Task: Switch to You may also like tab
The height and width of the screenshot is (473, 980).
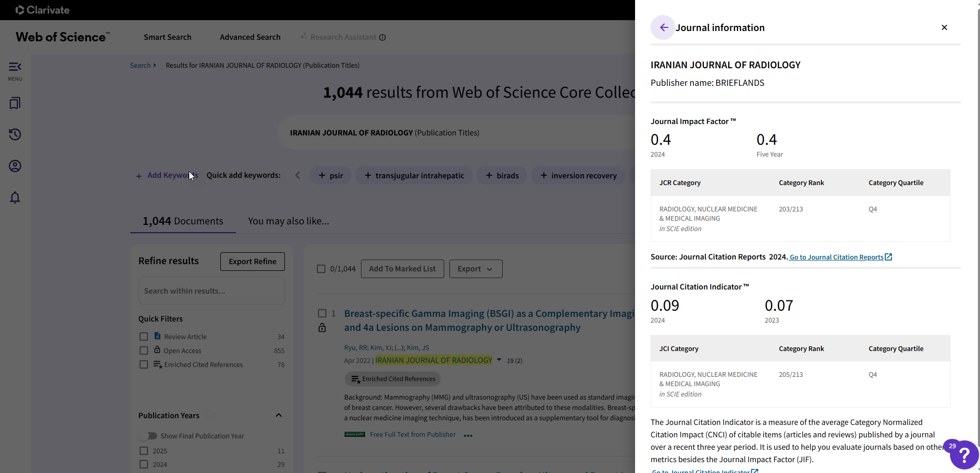Action: pos(288,221)
